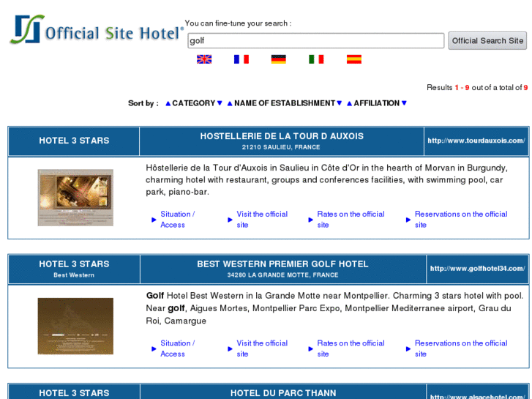
Task: Select the French flag language option
Action: [241, 59]
